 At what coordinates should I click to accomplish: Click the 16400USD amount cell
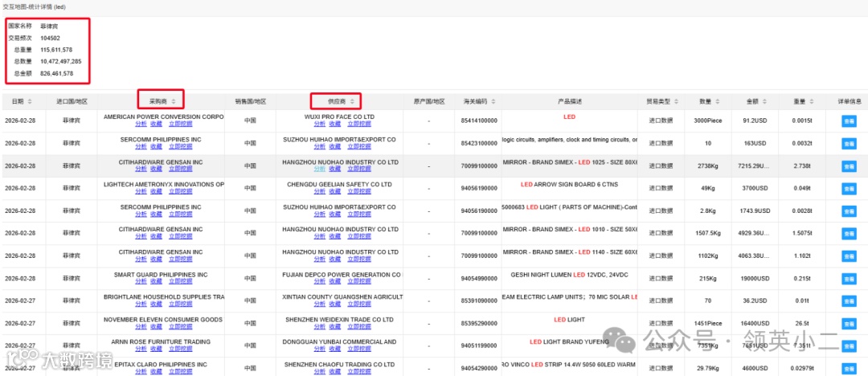[755, 324]
